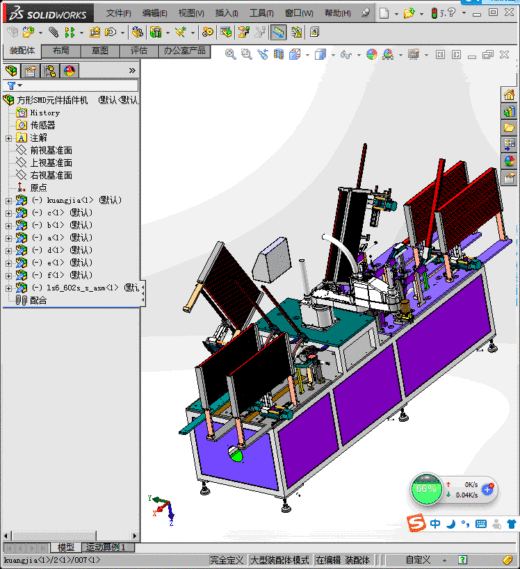This screenshot has width=520, height=569.
Task: Toggle the Sogou moon half-width mode
Action: [451, 524]
